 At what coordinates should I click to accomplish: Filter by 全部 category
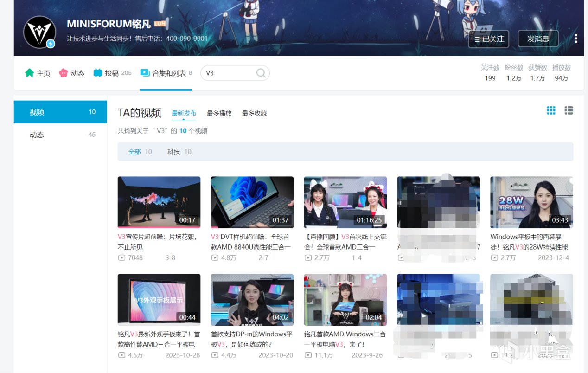[140, 152]
